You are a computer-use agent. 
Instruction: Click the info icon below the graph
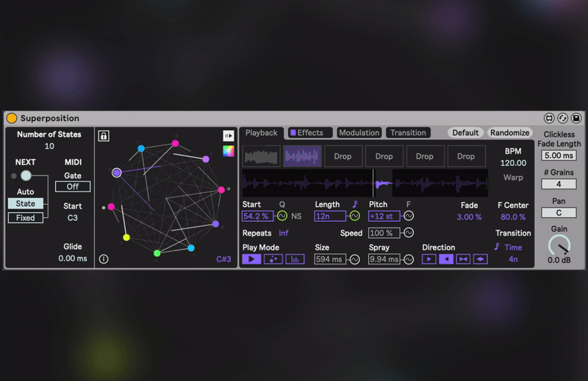point(104,259)
